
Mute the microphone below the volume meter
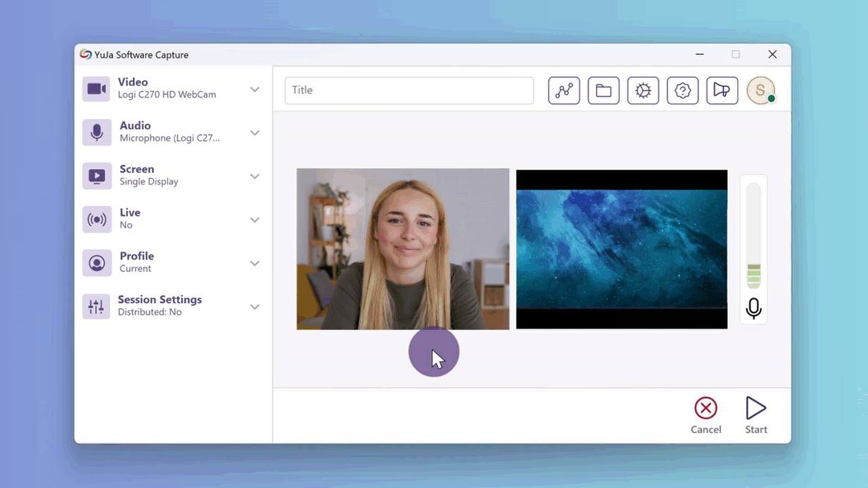pos(753,308)
